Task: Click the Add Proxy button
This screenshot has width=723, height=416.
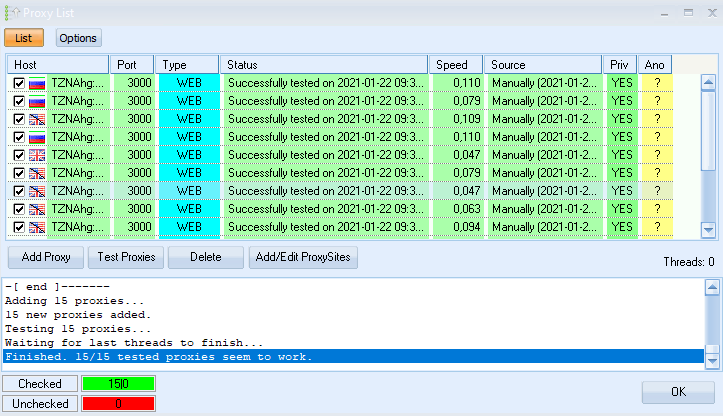Action: (x=46, y=257)
